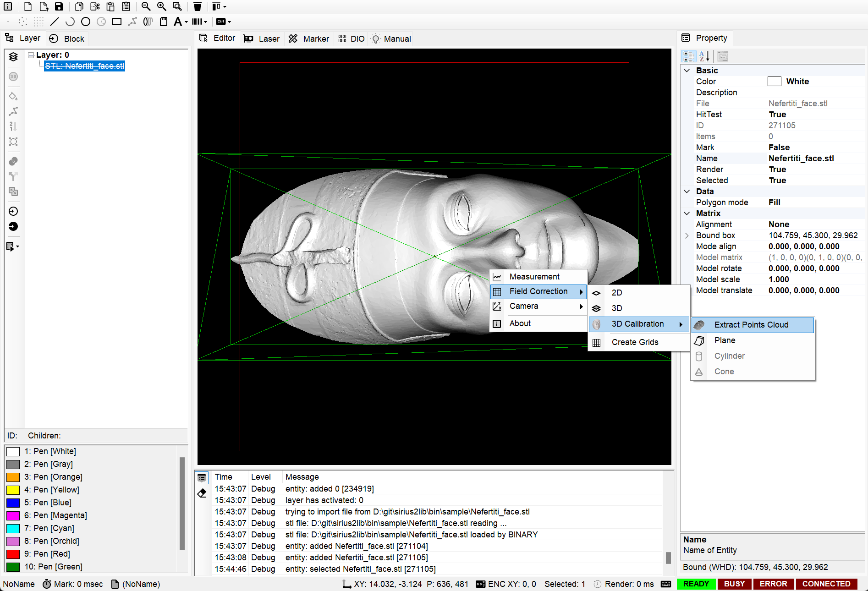
Task: Click the paint bucket hatch icon
Action: [x=13, y=96]
